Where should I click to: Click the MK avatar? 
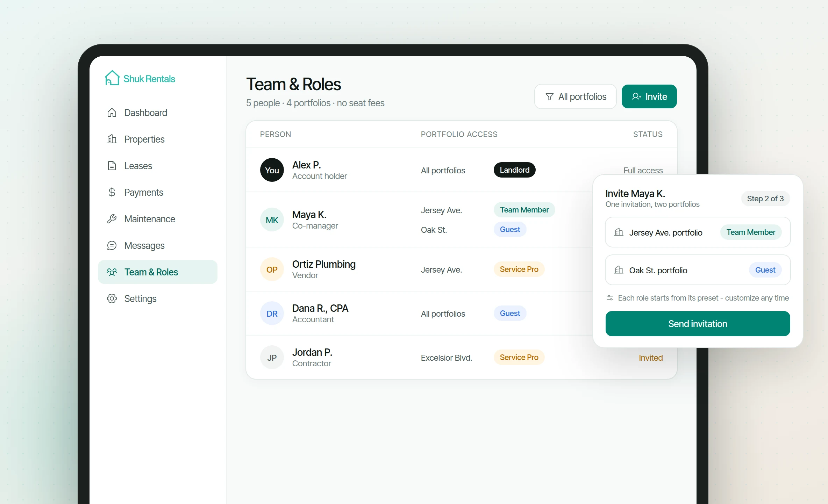(x=272, y=219)
